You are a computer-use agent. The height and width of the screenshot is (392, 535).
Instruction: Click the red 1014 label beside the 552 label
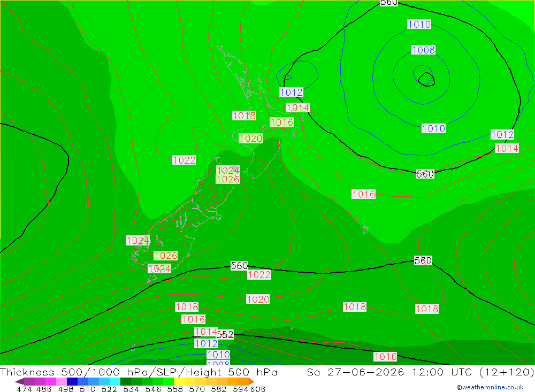pyautogui.click(x=206, y=332)
